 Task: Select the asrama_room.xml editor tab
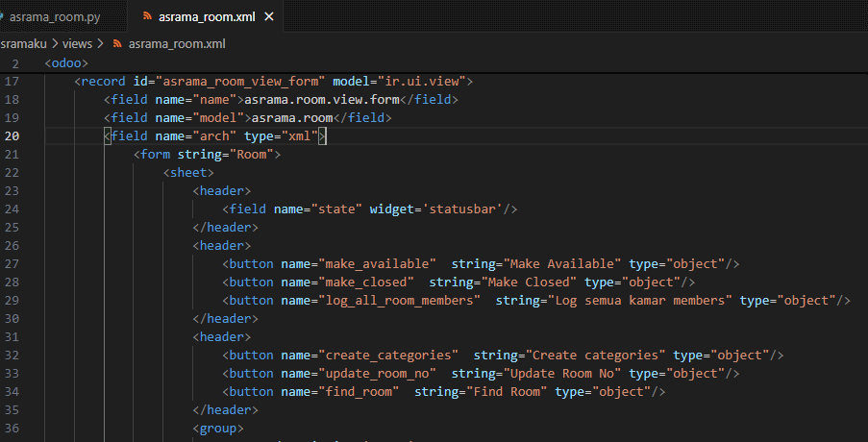(x=207, y=16)
